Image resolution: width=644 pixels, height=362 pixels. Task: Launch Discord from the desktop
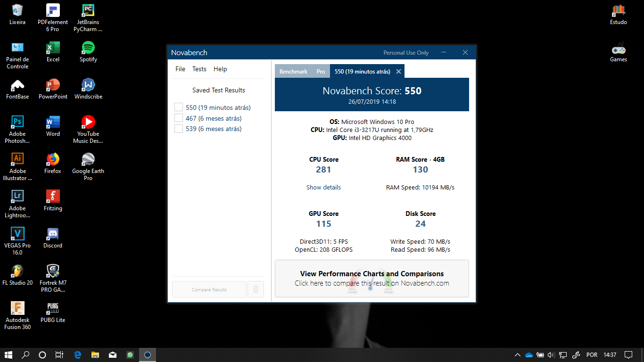[x=53, y=238]
